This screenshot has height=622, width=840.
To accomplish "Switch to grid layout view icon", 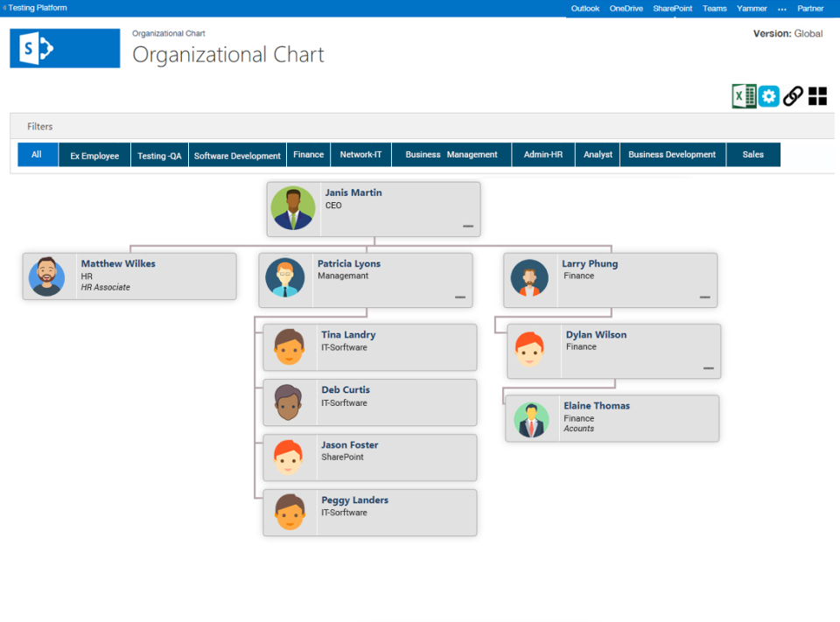I will (x=816, y=96).
